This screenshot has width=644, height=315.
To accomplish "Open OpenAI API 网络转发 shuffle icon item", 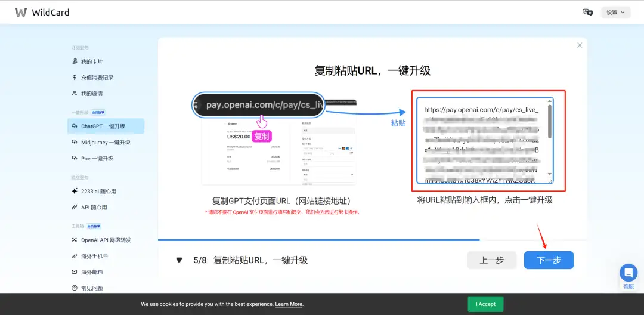I will coord(75,240).
